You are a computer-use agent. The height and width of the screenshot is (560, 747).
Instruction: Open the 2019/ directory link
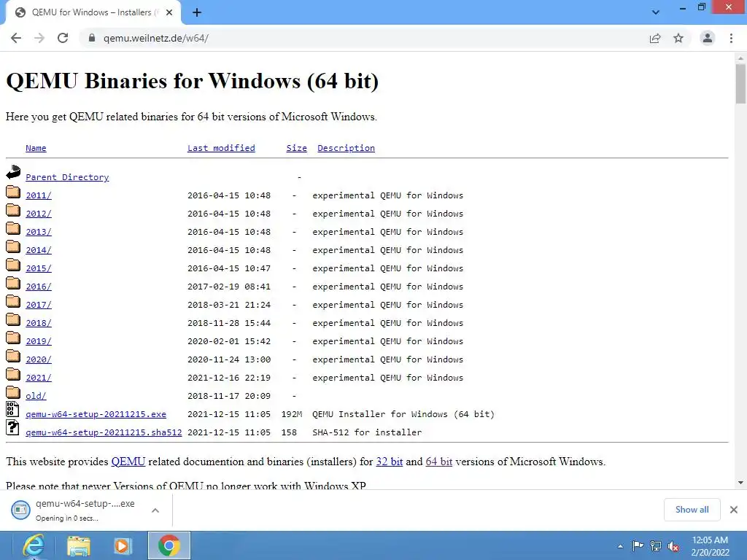coord(39,341)
